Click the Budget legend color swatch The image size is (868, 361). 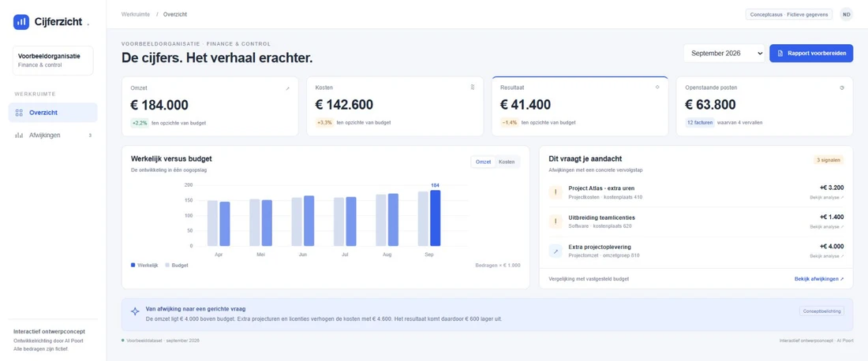tap(167, 266)
